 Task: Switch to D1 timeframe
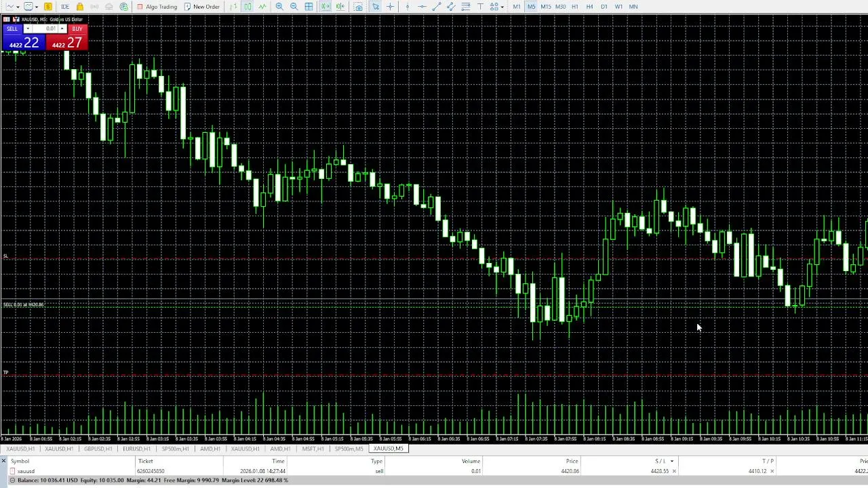click(x=604, y=7)
